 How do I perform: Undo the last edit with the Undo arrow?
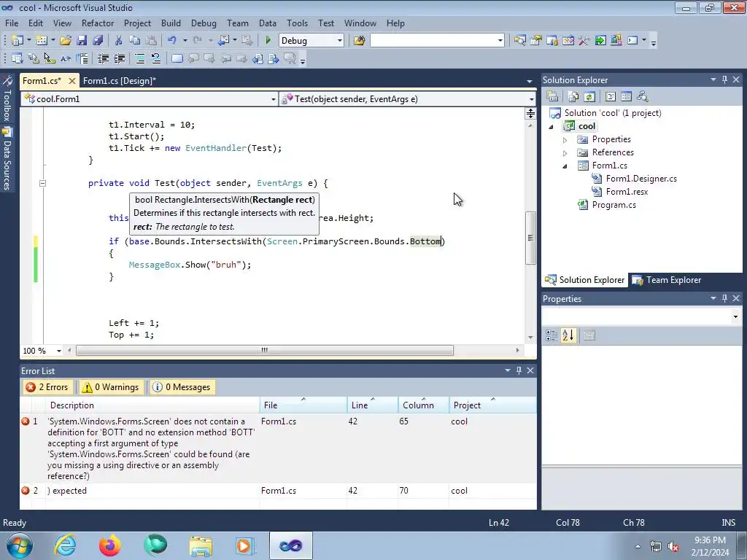tap(172, 41)
